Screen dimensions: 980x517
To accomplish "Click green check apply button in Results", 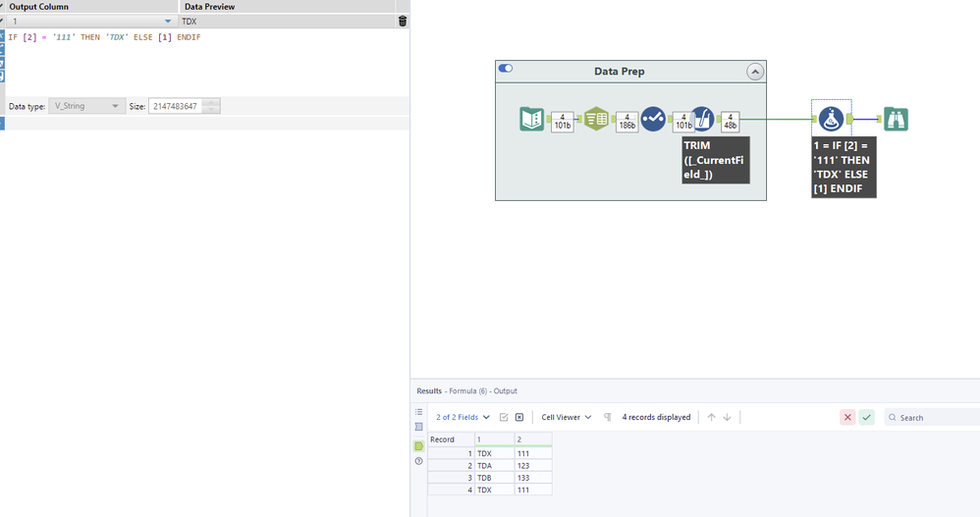I will pyautogui.click(x=866, y=417).
